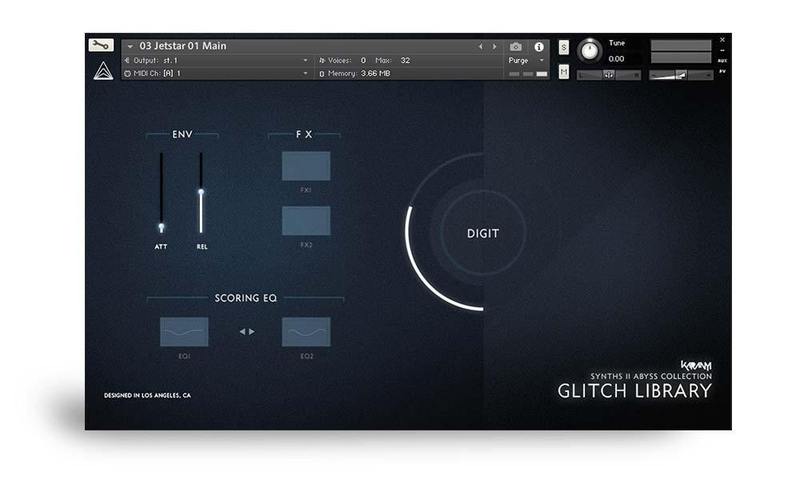Click the pv button at header edge
The width and height of the screenshot is (800, 480).
722,71
